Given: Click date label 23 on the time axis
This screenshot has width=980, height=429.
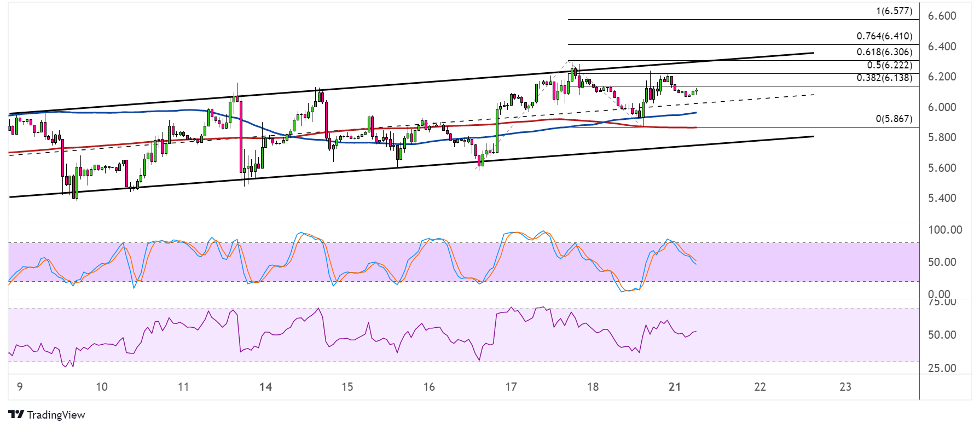Looking at the screenshot, I should (845, 387).
